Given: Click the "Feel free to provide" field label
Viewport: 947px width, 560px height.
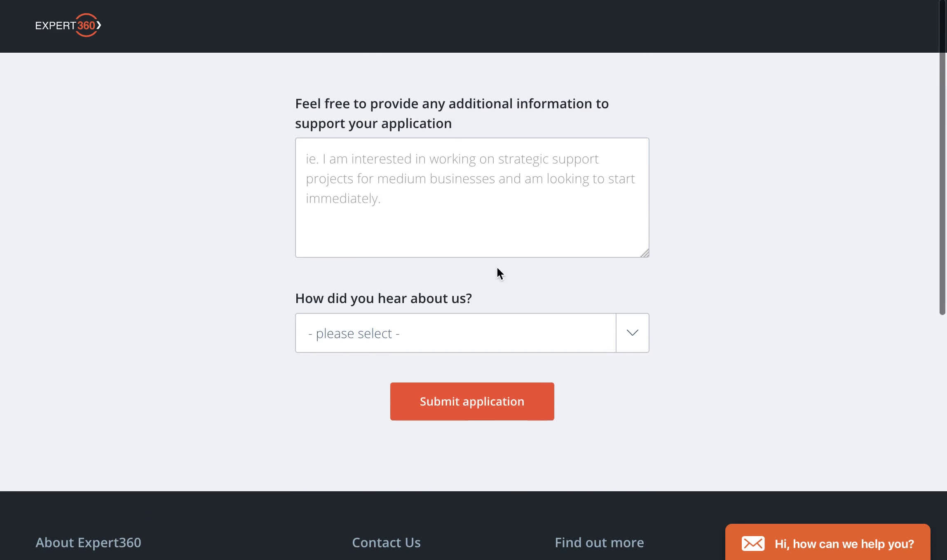Looking at the screenshot, I should 452,113.
